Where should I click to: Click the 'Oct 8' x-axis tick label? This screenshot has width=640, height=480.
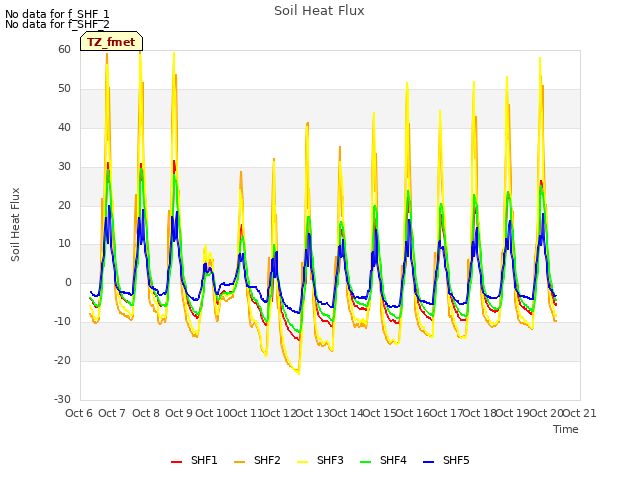click(x=146, y=413)
